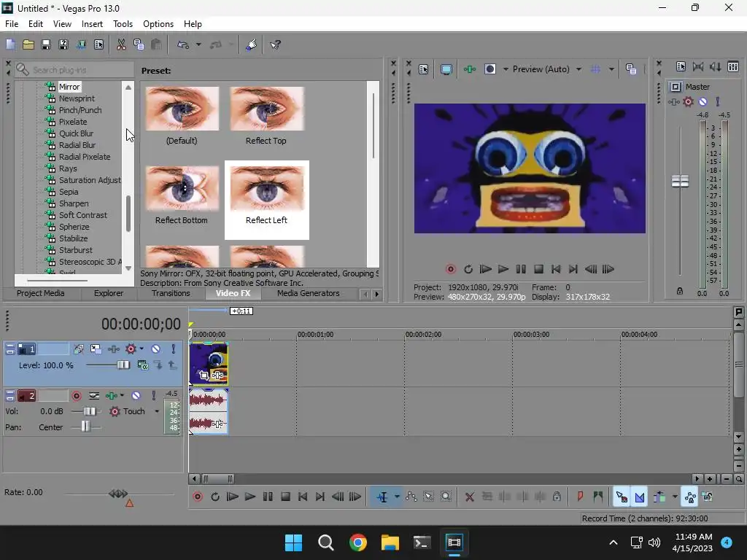Copy snapshot to clipboard icon in preview
This screenshot has width=747, height=560.
point(631,69)
